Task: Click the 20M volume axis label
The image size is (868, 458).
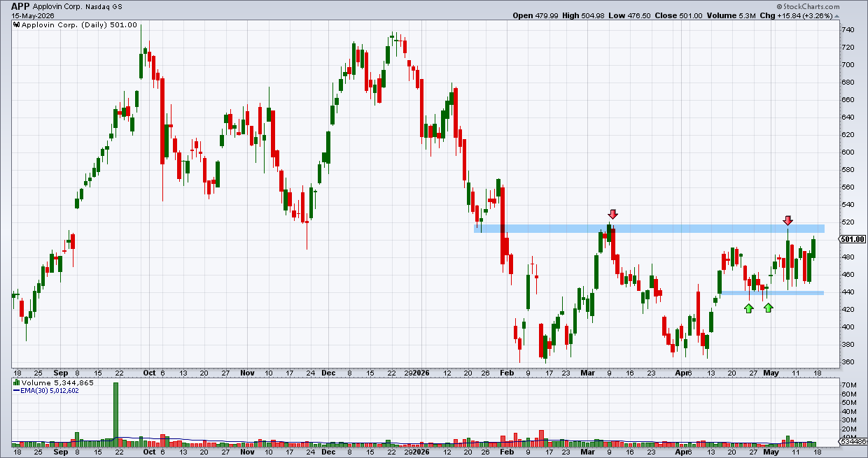Action: [x=848, y=431]
